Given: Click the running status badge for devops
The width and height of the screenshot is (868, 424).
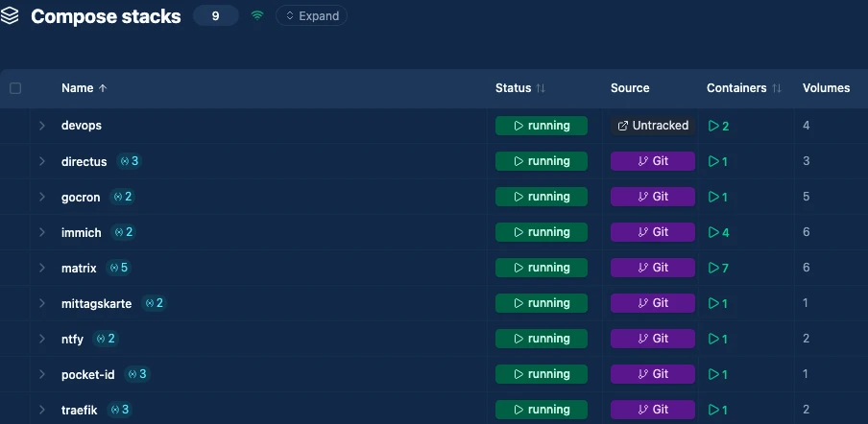Looking at the screenshot, I should point(542,126).
